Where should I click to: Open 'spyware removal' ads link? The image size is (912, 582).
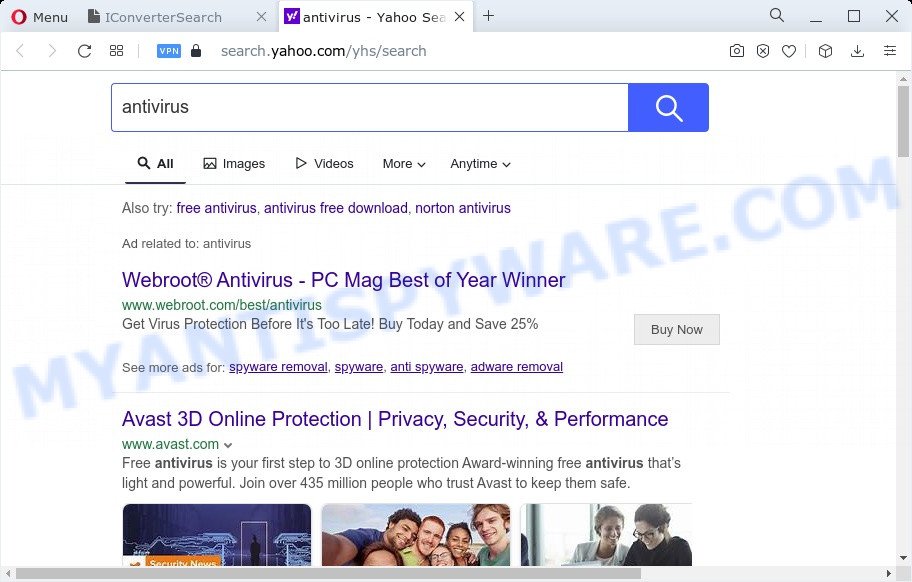[278, 367]
